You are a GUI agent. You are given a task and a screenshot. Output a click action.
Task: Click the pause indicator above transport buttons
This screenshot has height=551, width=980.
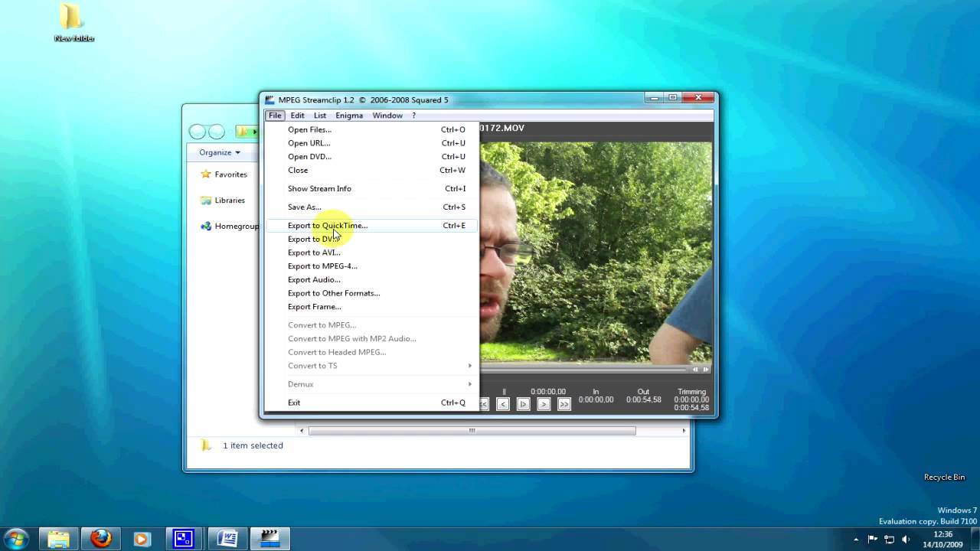504,392
